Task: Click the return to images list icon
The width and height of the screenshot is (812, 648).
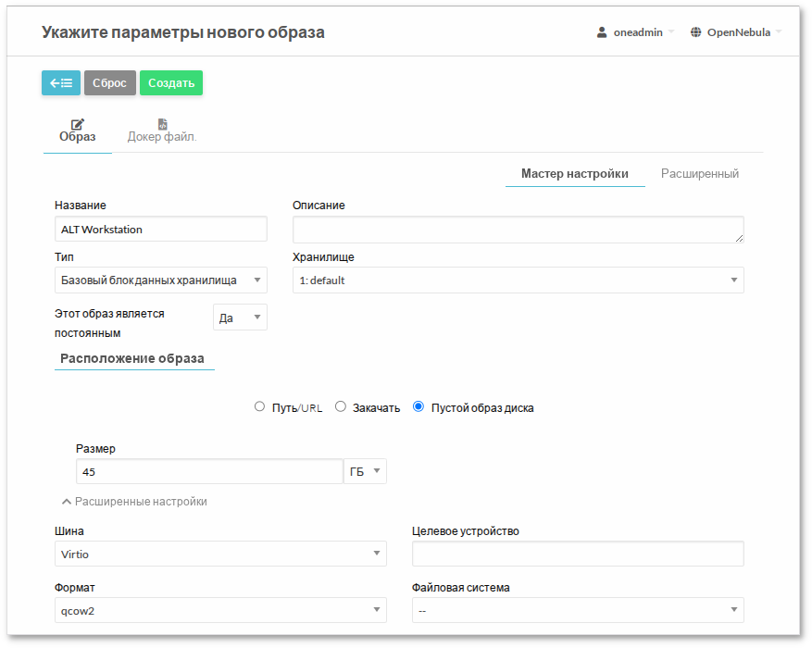Action: 60,82
